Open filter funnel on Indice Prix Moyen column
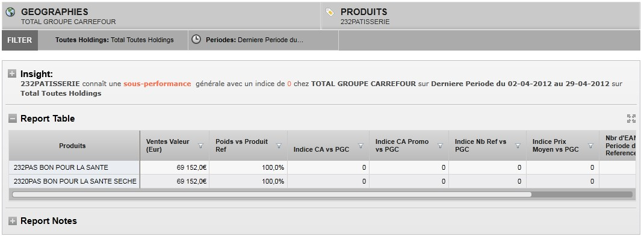The image size is (644, 239). (590, 146)
